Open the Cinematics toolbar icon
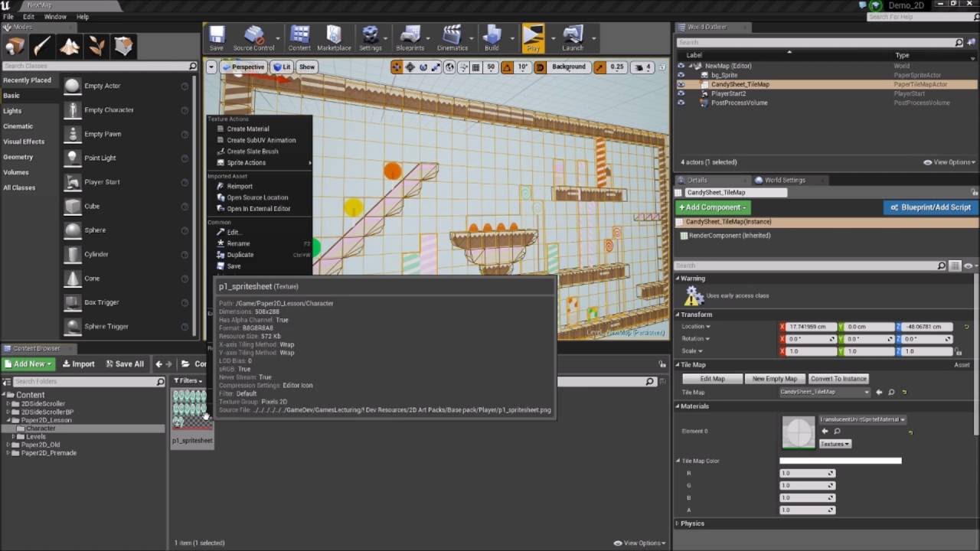 click(x=452, y=38)
